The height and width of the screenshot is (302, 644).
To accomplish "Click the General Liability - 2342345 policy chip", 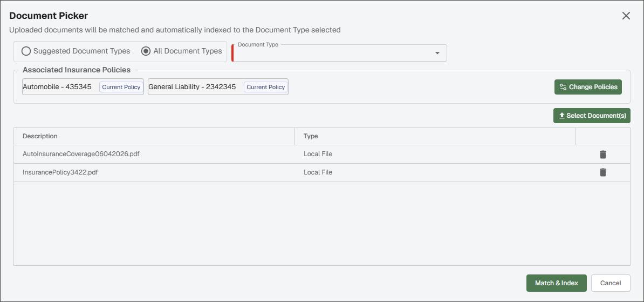I will (218, 87).
